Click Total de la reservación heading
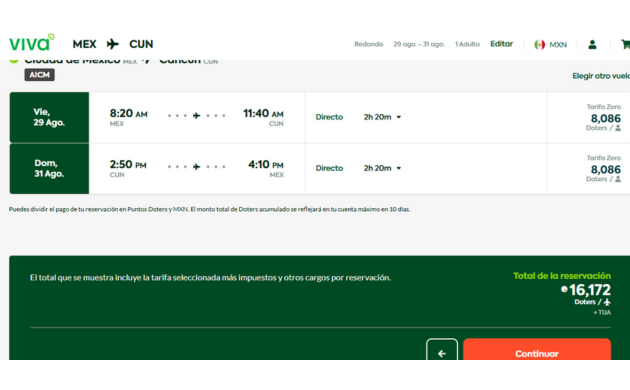Screen dimensions: 630x390 [562, 276]
